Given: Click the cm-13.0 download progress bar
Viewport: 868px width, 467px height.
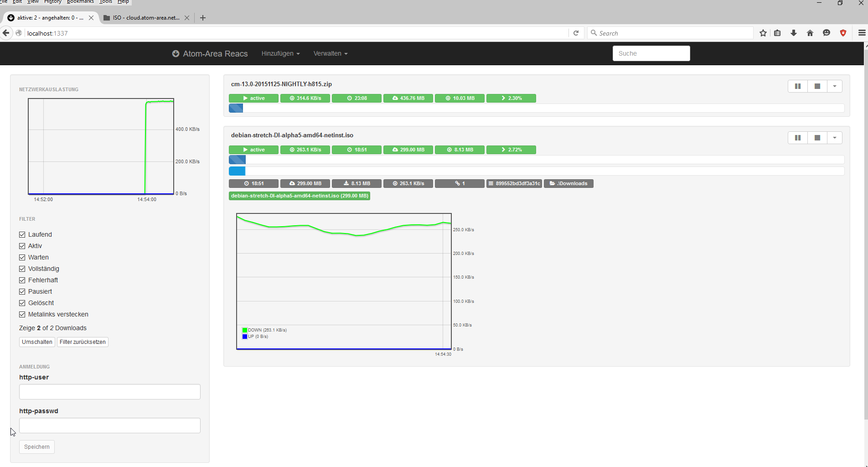Looking at the screenshot, I should [536, 108].
